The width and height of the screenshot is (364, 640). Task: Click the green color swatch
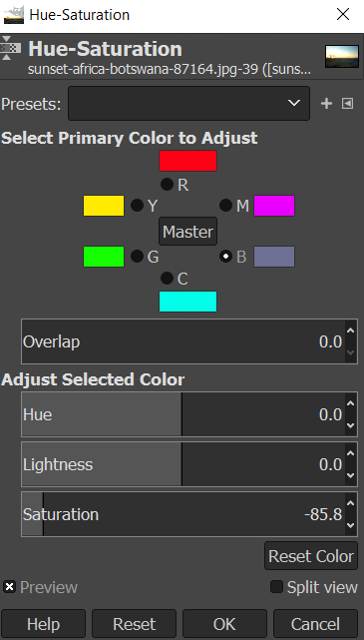[104, 257]
